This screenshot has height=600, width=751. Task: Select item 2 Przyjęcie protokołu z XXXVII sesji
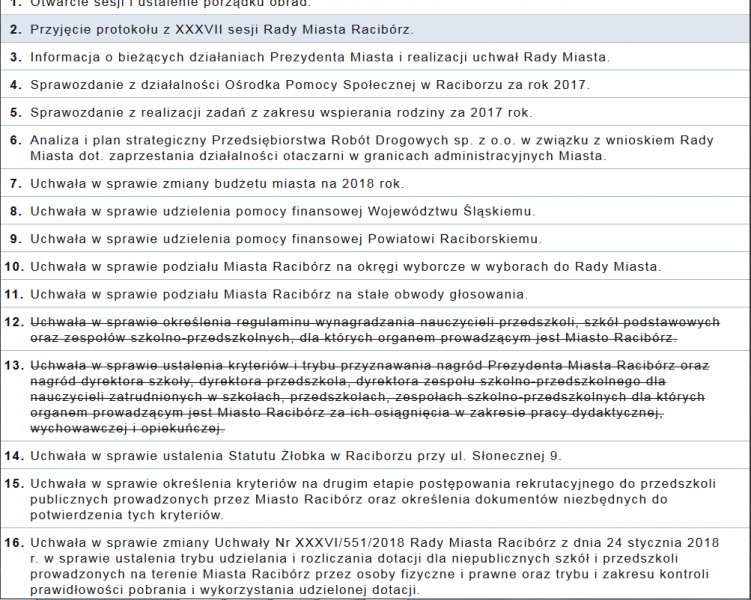point(376,29)
